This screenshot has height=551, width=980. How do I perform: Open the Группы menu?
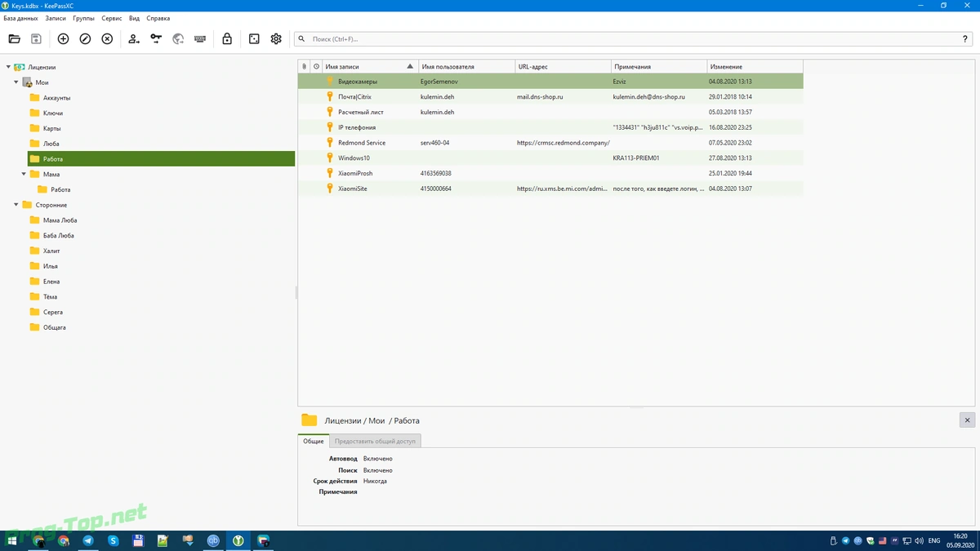click(83, 18)
